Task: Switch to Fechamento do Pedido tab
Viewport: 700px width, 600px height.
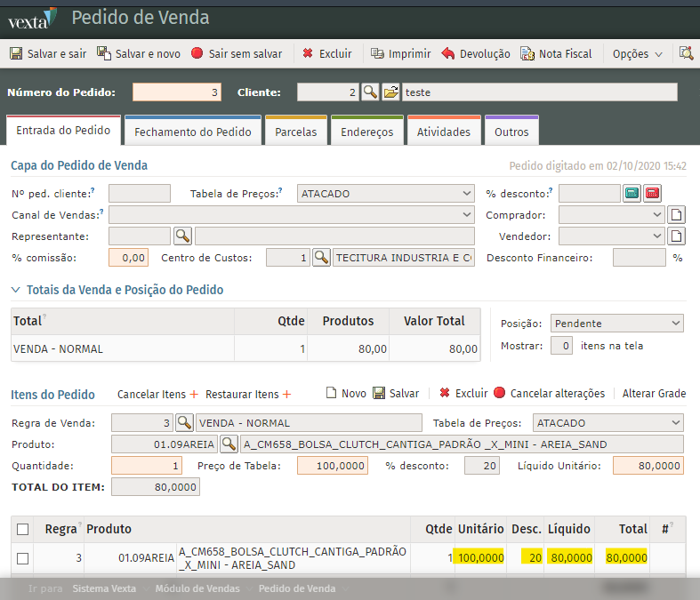Action: [x=192, y=132]
